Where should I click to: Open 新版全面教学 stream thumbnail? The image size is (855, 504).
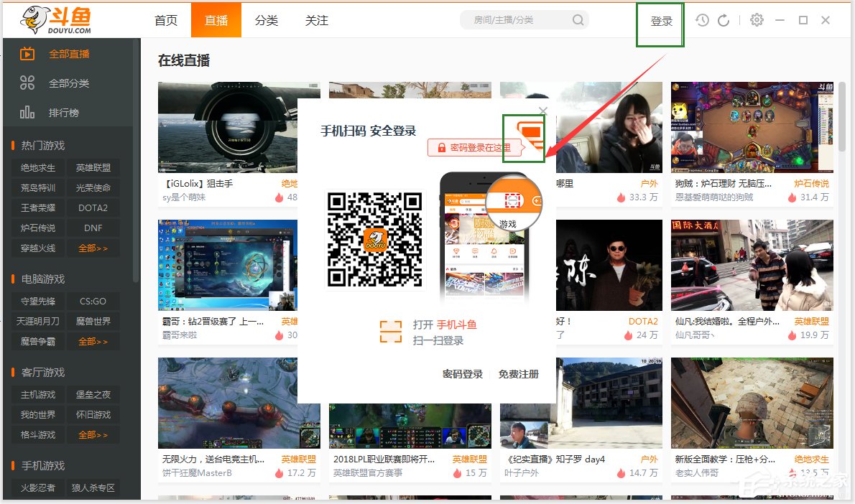[752, 403]
